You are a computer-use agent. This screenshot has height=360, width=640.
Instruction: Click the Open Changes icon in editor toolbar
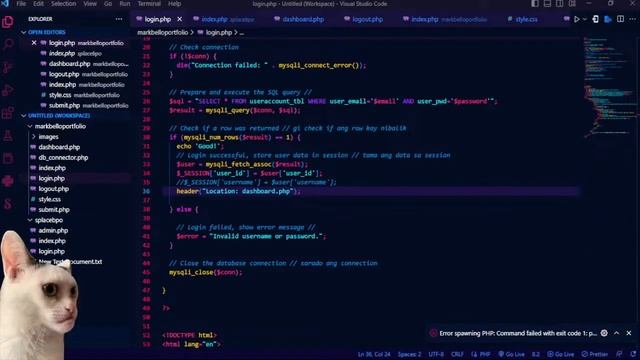tap(596, 19)
